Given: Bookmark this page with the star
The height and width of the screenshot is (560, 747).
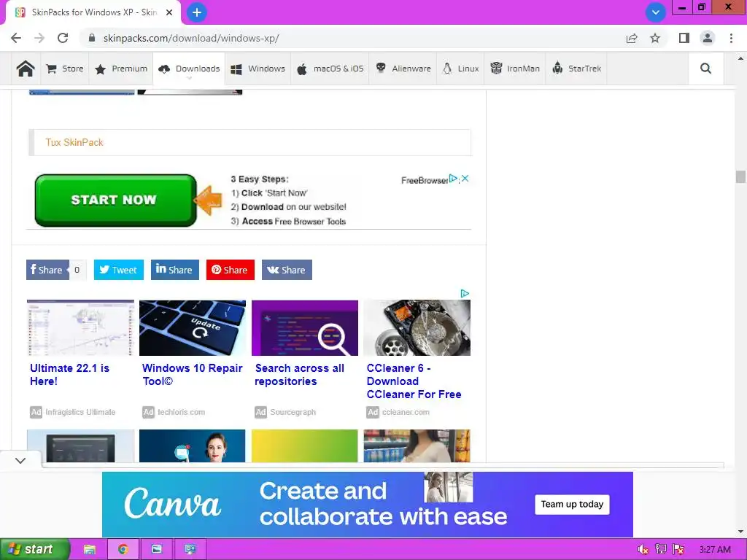Looking at the screenshot, I should [x=655, y=38].
